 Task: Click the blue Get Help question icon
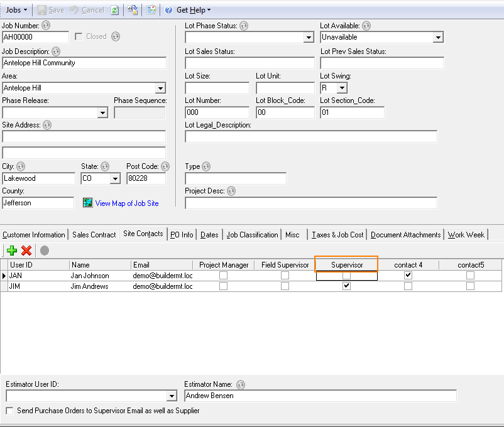pos(168,10)
